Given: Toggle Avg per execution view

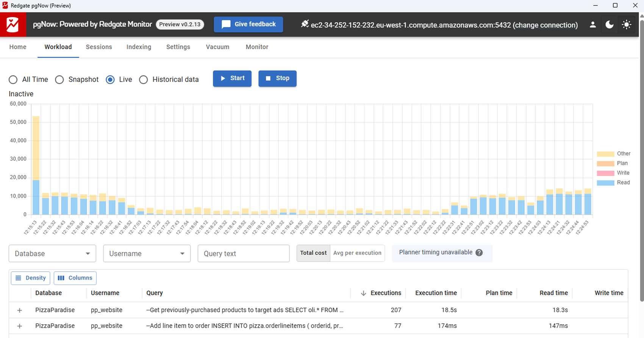Looking at the screenshot, I should (x=357, y=253).
